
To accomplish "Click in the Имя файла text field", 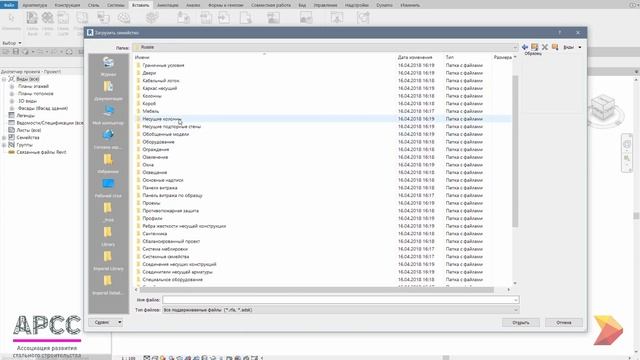I will pyautogui.click(x=337, y=300).
